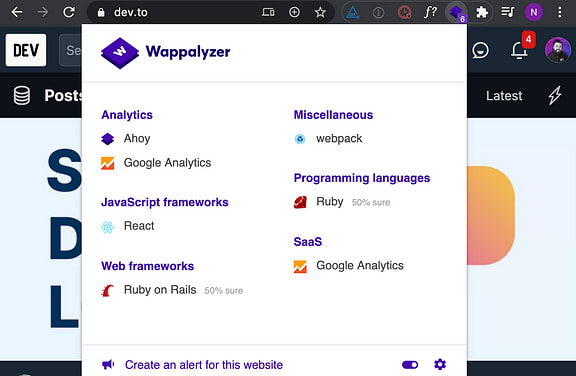Click the webpack icon
This screenshot has width=576, height=376.
300,139
